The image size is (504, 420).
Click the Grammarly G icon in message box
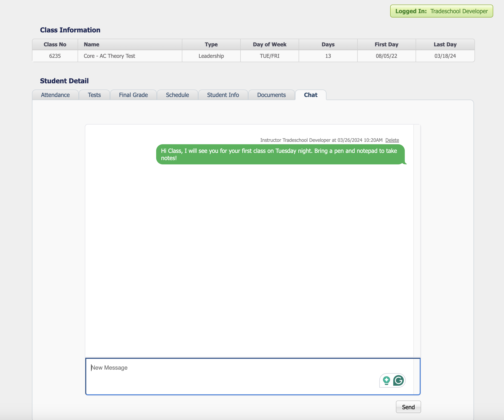click(399, 380)
